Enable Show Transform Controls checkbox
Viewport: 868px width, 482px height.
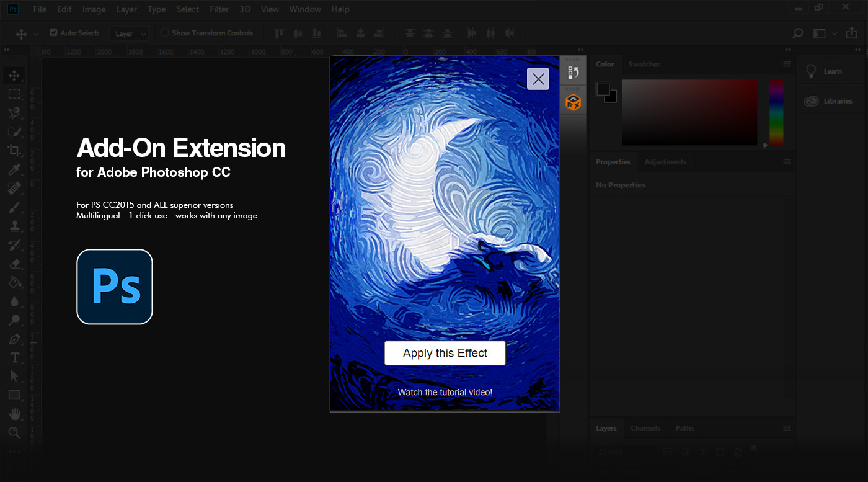click(x=165, y=33)
